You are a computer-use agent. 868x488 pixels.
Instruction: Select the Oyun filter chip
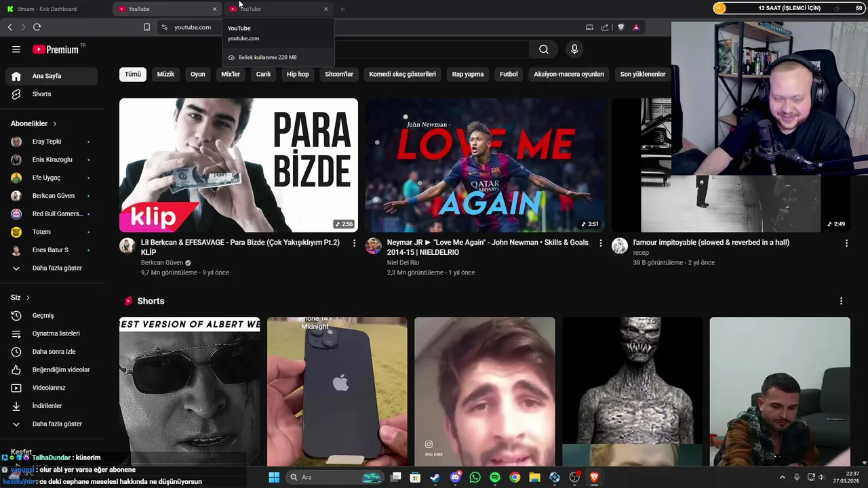point(198,75)
